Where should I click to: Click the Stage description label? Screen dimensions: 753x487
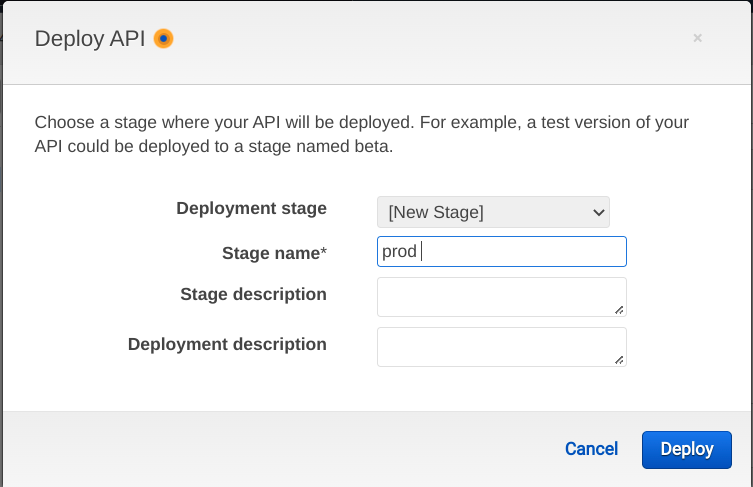click(253, 295)
